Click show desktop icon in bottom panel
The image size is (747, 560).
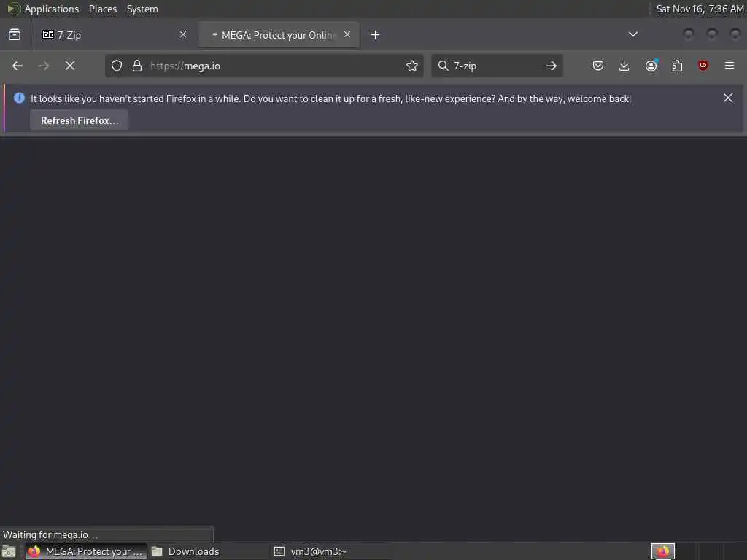pyautogui.click(x=9, y=551)
